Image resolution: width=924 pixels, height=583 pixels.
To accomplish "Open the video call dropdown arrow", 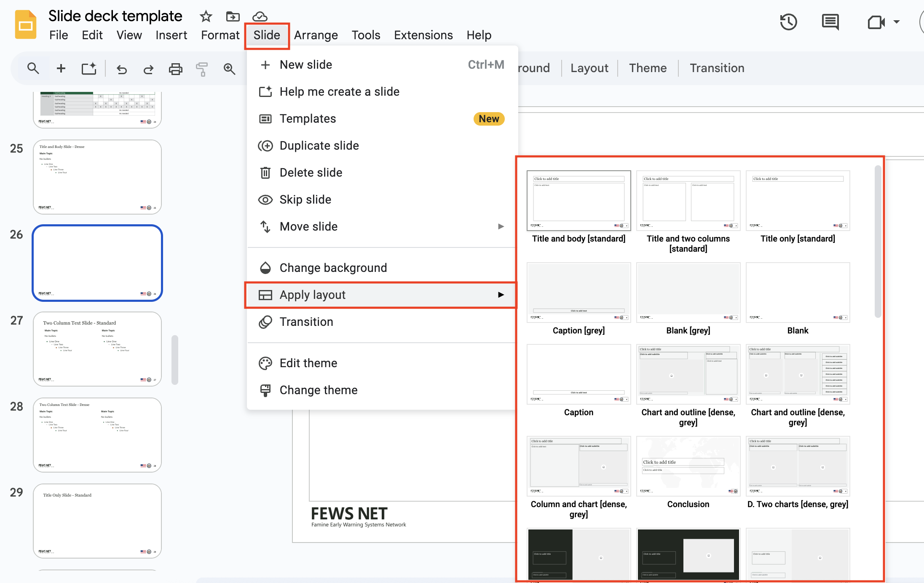I will (897, 22).
